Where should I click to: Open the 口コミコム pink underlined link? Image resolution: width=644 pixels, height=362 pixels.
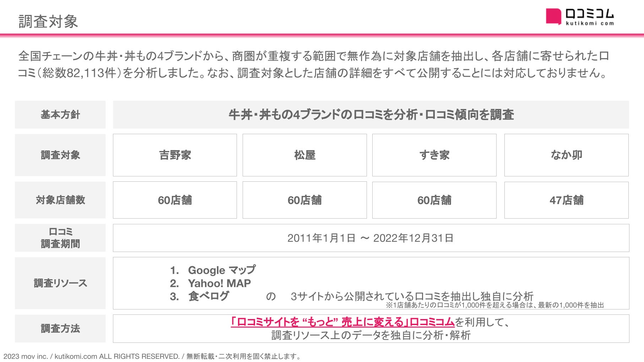pyautogui.click(x=342, y=322)
